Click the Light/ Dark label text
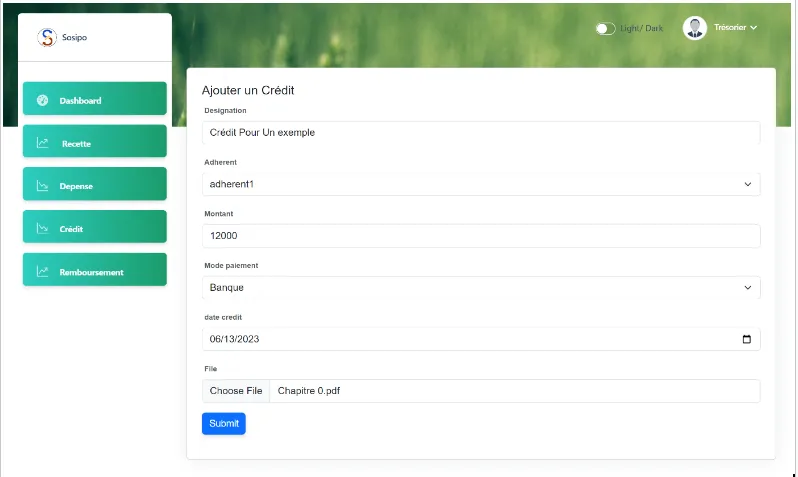This screenshot has width=798, height=477. tap(641, 29)
